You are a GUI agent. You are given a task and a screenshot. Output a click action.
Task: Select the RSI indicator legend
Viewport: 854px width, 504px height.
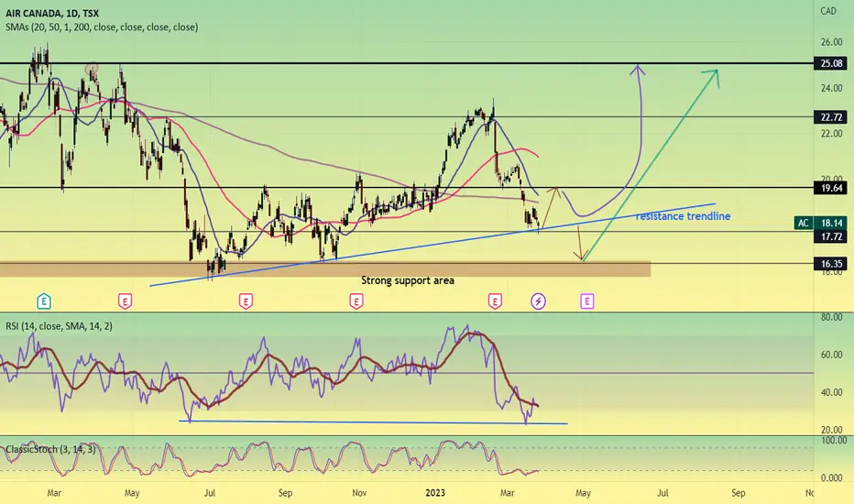tap(59, 326)
